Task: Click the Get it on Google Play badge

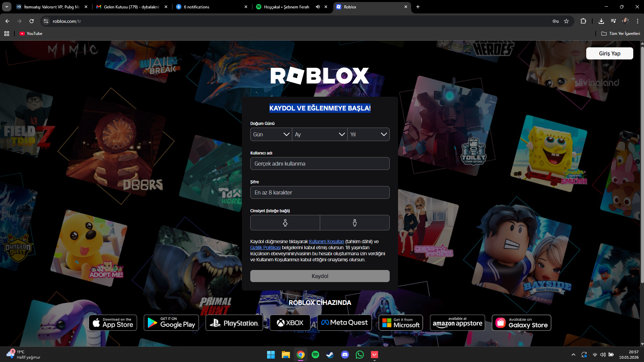Action: 171,323
